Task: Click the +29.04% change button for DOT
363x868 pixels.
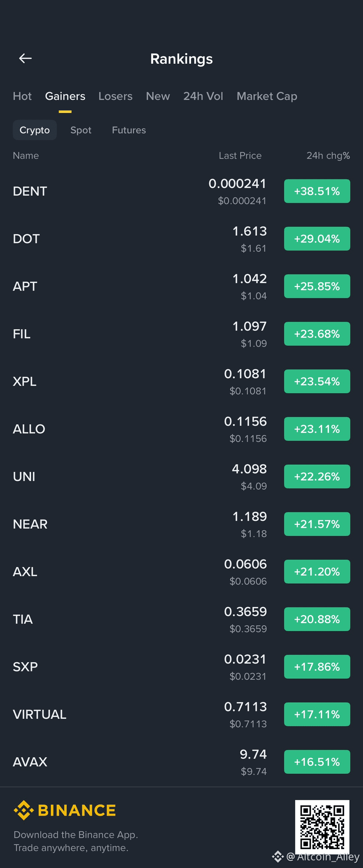Action: point(317,239)
